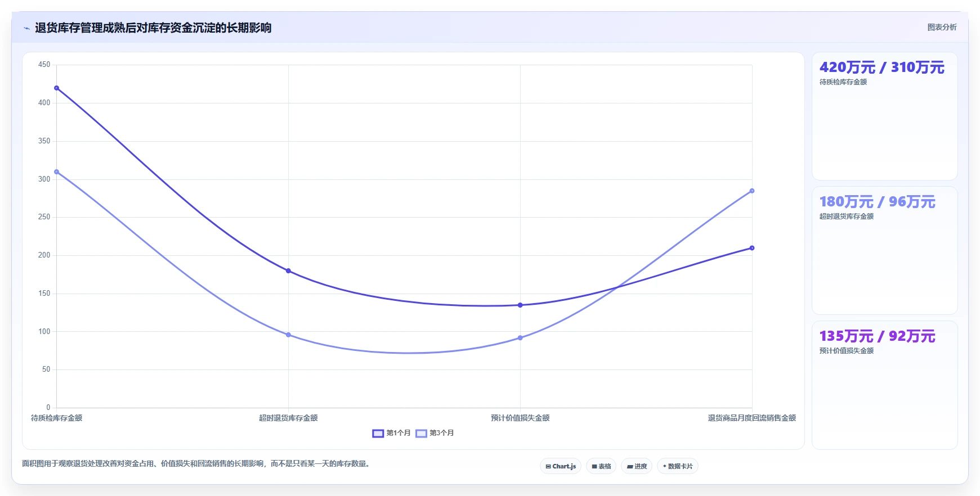Click 第3个月 data point at 310
This screenshot has height=496, width=980.
coord(56,172)
